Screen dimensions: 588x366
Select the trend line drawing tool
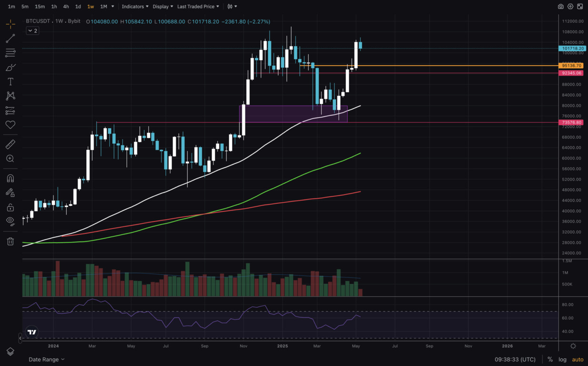(10, 39)
